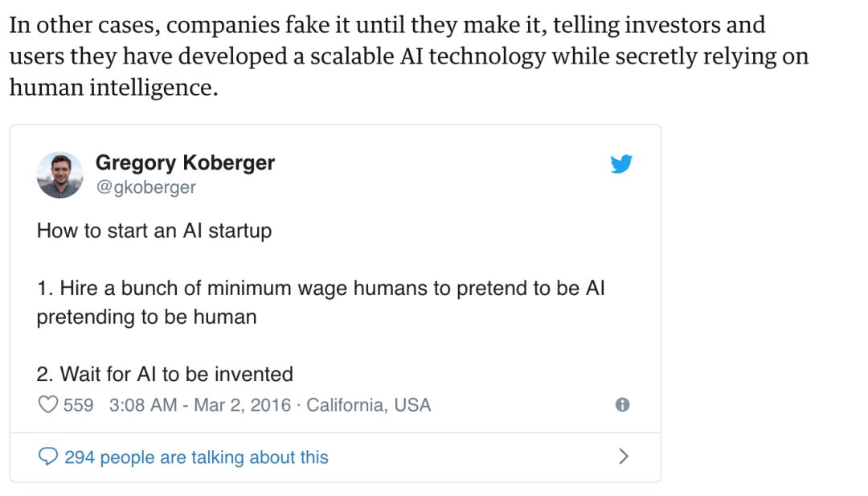Click the speech bubble reply icon

tap(48, 457)
